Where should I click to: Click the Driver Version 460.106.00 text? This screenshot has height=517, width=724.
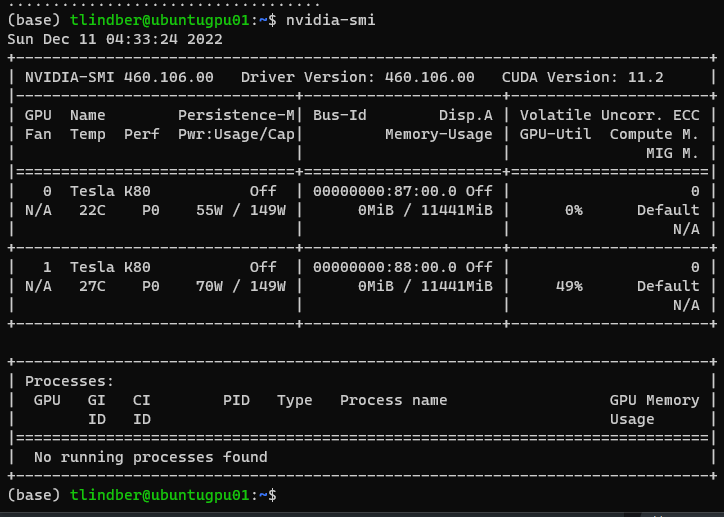pos(358,77)
